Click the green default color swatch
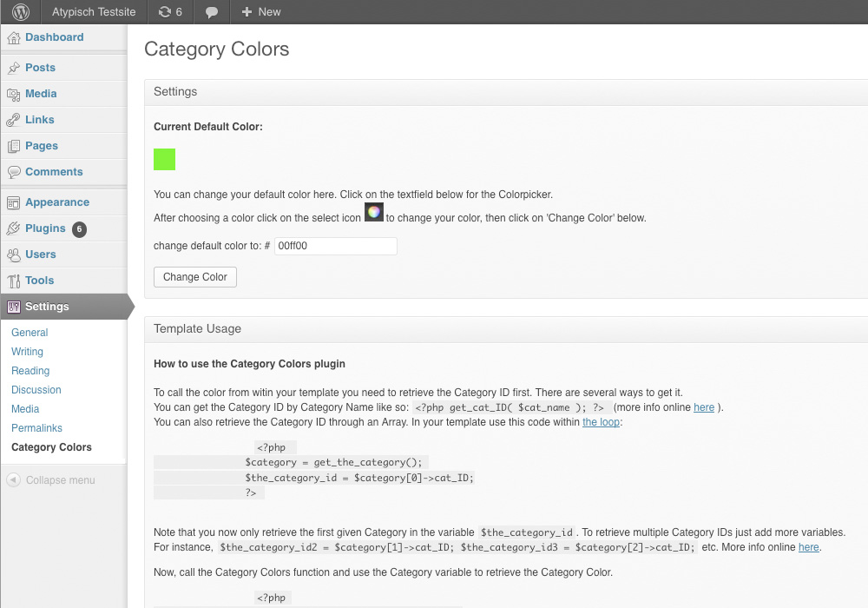 coord(164,160)
